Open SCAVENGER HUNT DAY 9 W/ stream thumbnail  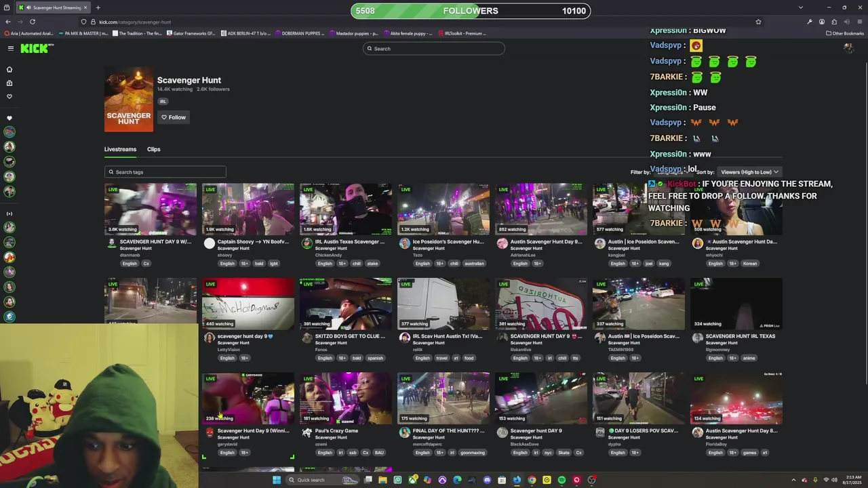(151, 208)
